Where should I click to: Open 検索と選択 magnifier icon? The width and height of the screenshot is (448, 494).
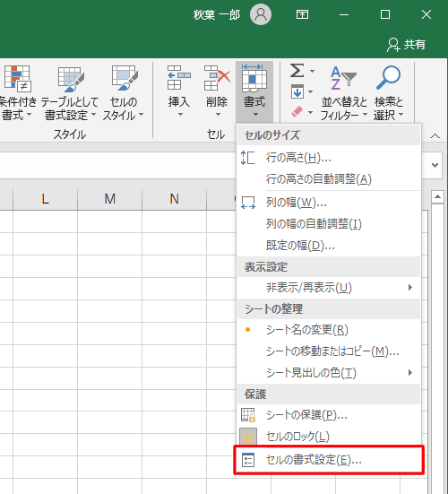(x=388, y=77)
